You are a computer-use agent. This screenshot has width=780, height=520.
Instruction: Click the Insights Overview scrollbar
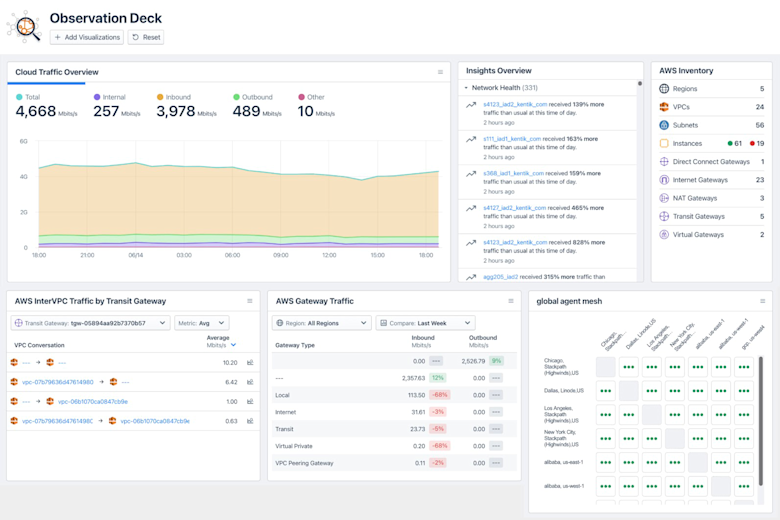point(640,179)
